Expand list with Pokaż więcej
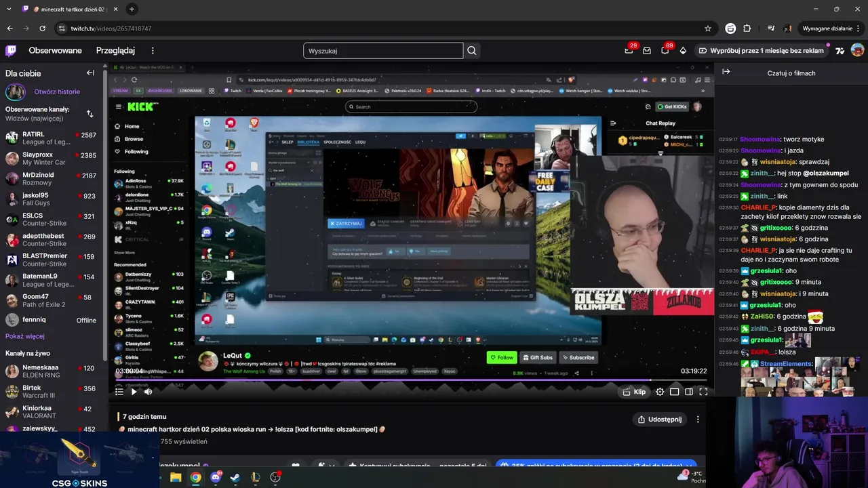 coord(25,336)
